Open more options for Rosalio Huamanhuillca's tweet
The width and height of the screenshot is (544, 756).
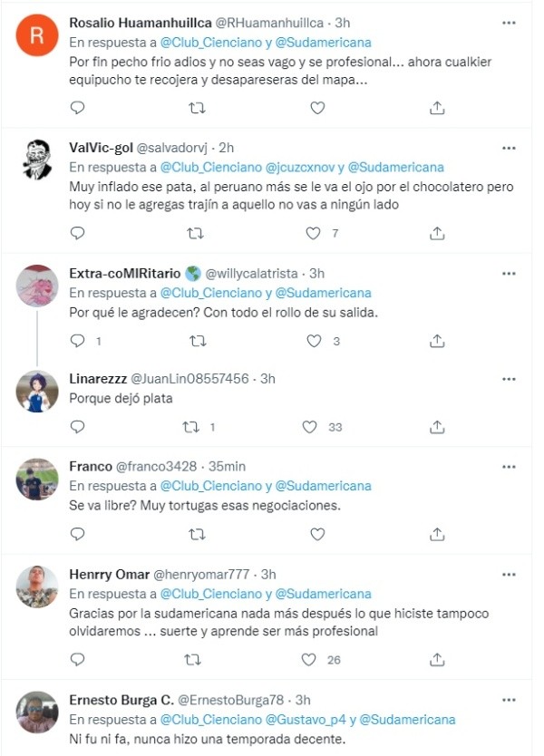tap(509, 23)
